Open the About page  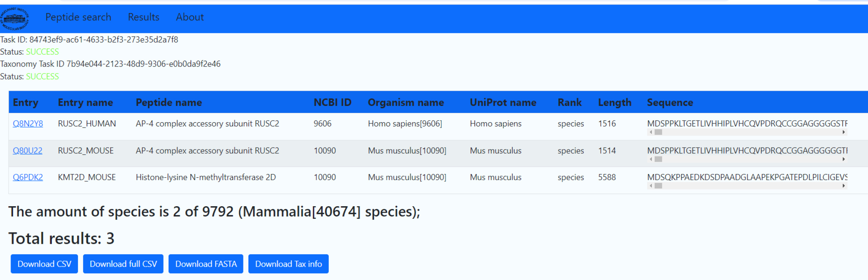pyautogui.click(x=190, y=17)
